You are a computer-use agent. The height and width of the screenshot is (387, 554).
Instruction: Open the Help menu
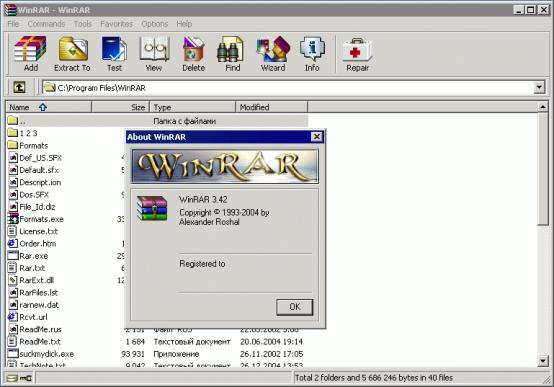(184, 24)
